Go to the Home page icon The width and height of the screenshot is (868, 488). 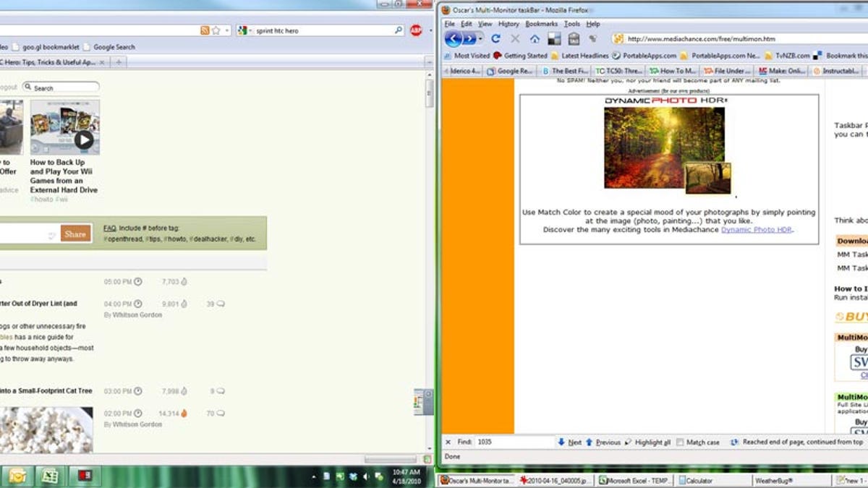click(535, 38)
